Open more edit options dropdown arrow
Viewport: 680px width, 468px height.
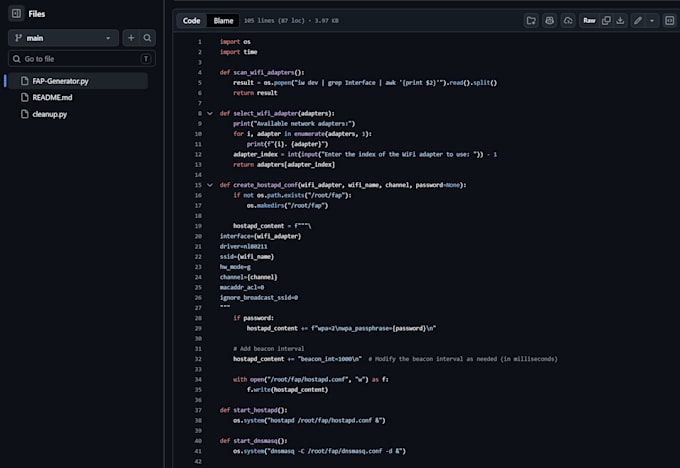(652, 20)
